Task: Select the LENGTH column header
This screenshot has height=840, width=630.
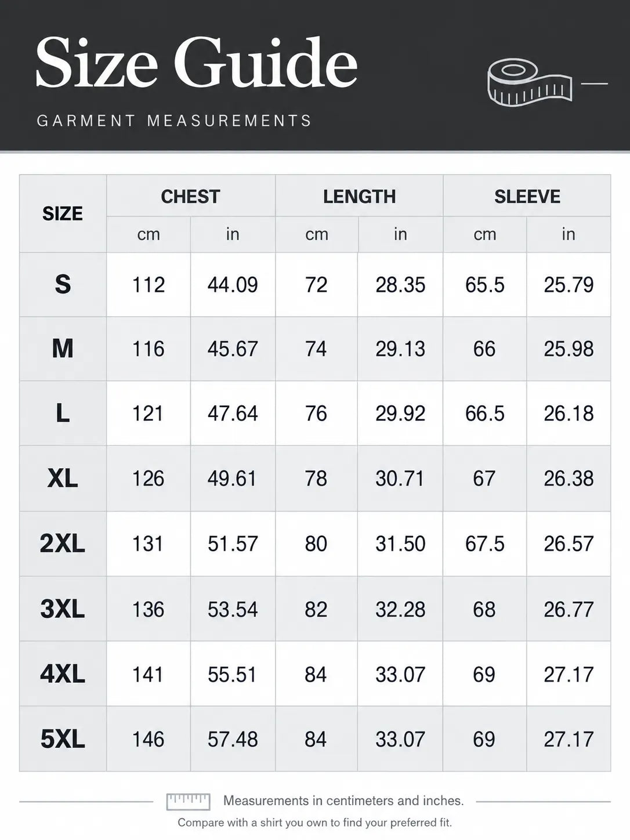Action: click(x=359, y=197)
